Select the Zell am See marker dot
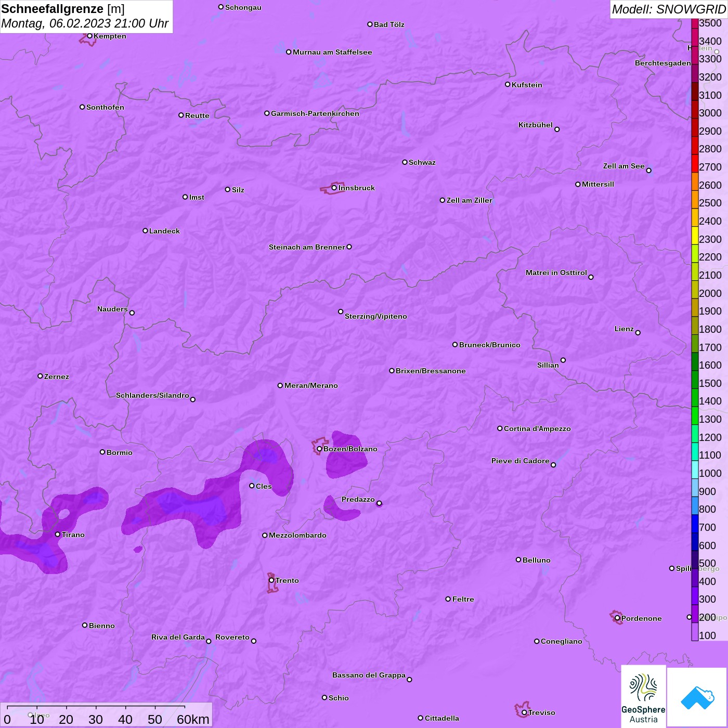Screen dimensions: 728x728 pyautogui.click(x=648, y=171)
